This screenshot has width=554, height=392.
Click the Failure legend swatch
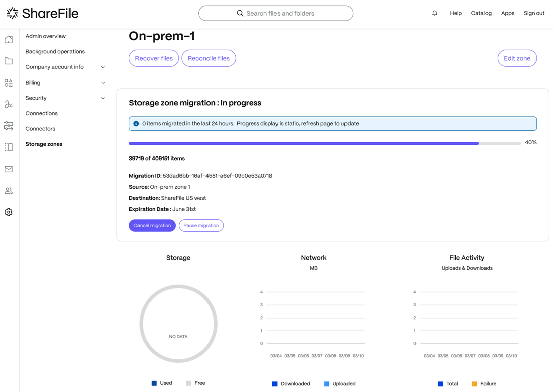[474, 384]
